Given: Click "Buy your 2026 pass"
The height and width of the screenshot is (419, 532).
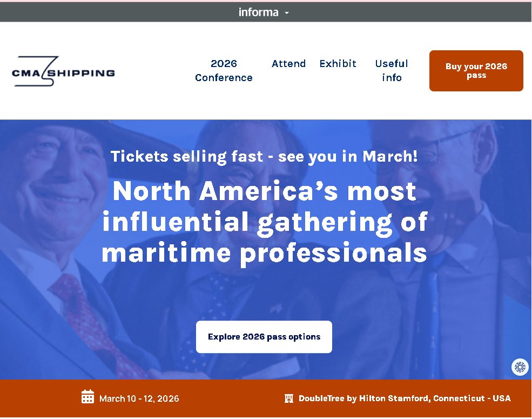Looking at the screenshot, I should click(x=476, y=70).
